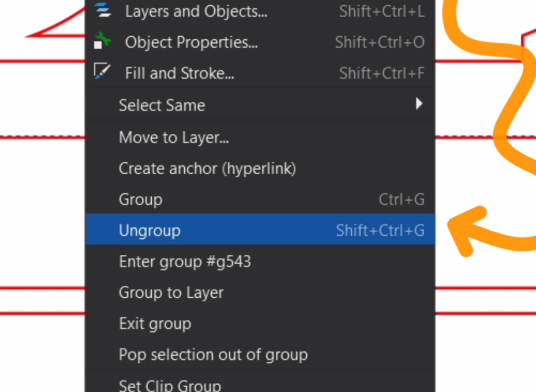Click the Fill and Stroke paintbrush icon
Viewport: 536px width, 392px height.
coord(101,72)
